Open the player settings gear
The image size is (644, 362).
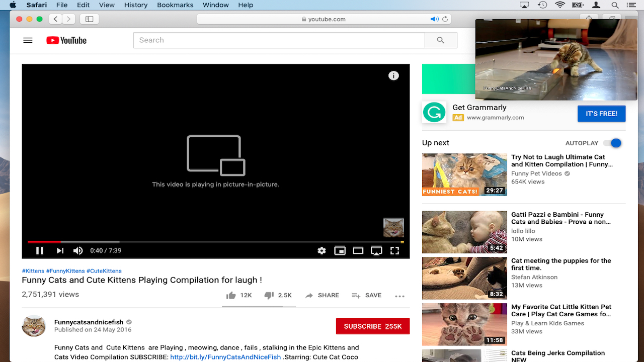click(x=322, y=250)
